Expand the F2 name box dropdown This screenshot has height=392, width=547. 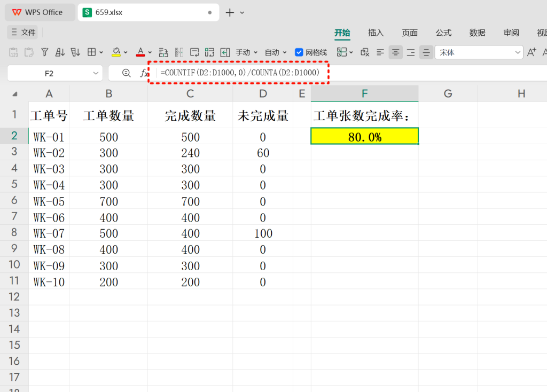point(96,73)
